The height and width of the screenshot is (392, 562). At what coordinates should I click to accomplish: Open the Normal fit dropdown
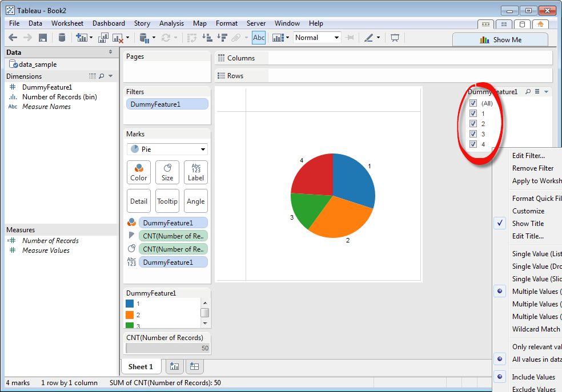click(x=317, y=38)
